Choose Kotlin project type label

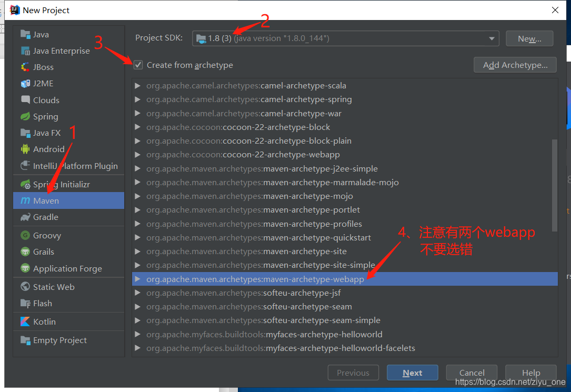pyautogui.click(x=44, y=321)
